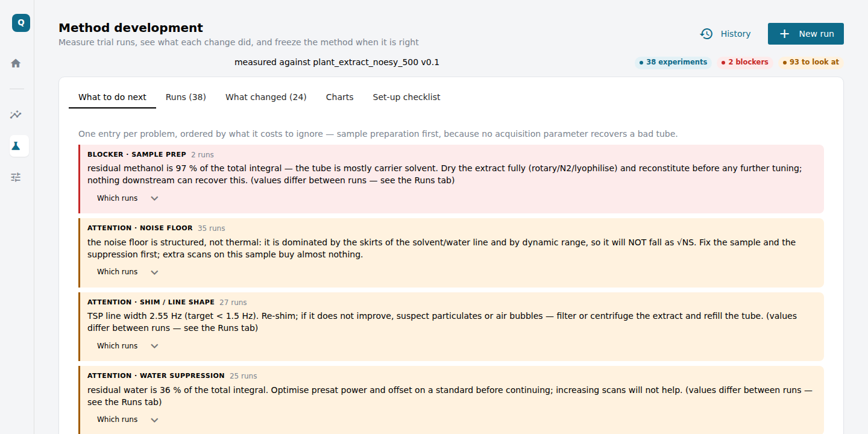Click the ATTENTION · WATER SUPPRESSION label

point(156,376)
